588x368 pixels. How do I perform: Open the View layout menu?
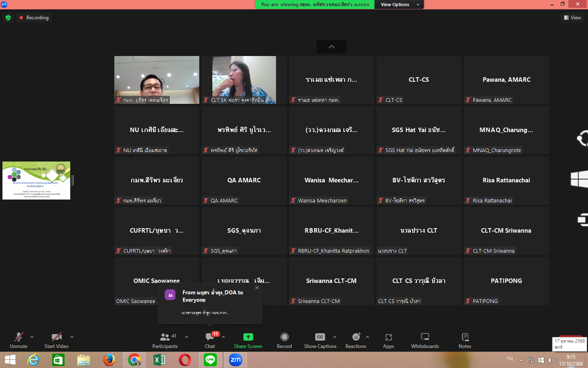[x=572, y=18]
